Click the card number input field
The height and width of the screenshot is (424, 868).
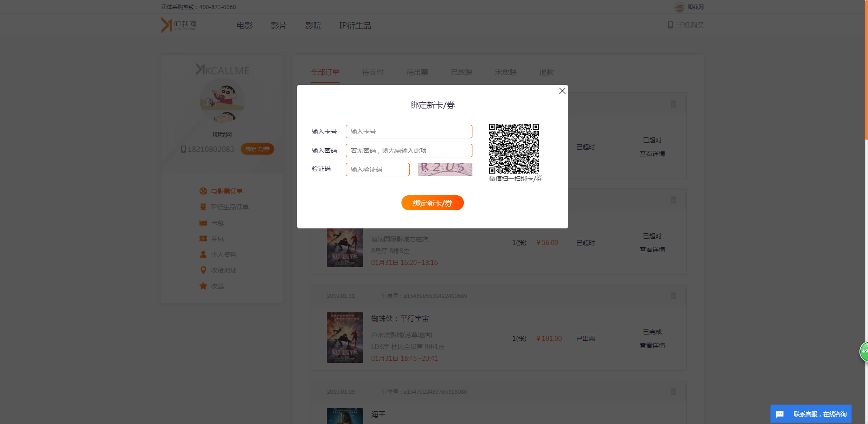(409, 132)
